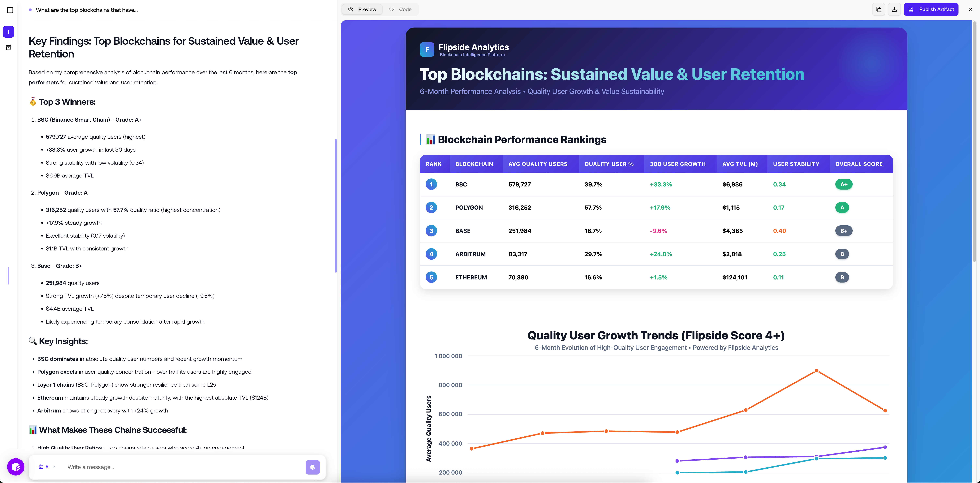Open the archive icon in left sidebar
The width and height of the screenshot is (980, 483).
point(8,48)
